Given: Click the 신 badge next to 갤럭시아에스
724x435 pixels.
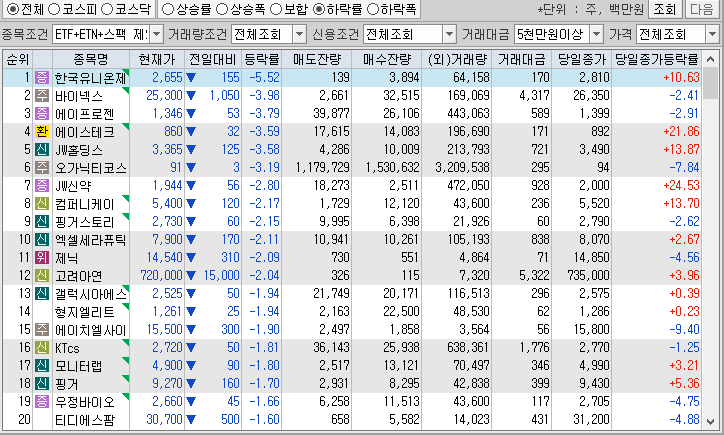Looking at the screenshot, I should click(42, 294).
